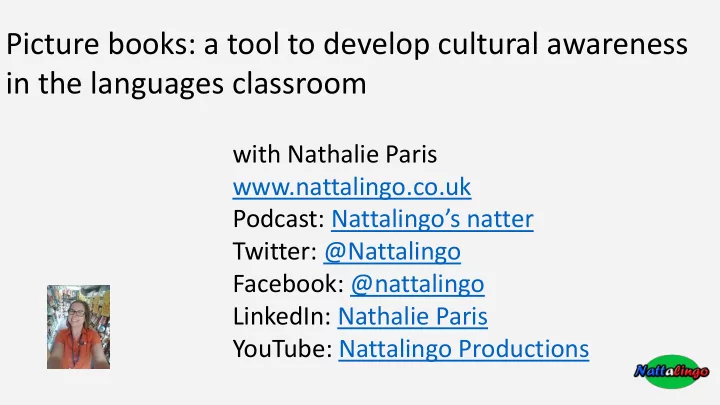Click the 'YouTube:' label
Image resolution: width=720 pixels, height=405 pixels.
tap(282, 349)
